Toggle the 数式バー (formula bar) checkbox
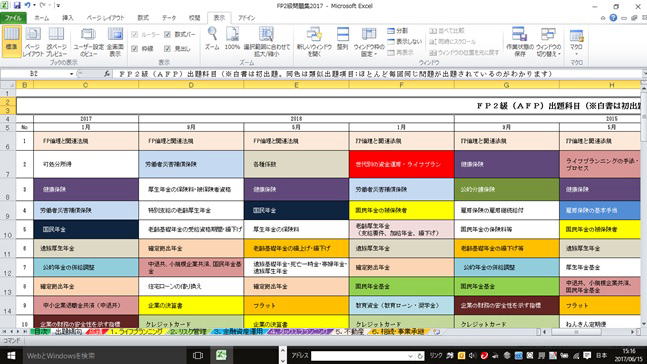647x364 pixels. point(167,35)
